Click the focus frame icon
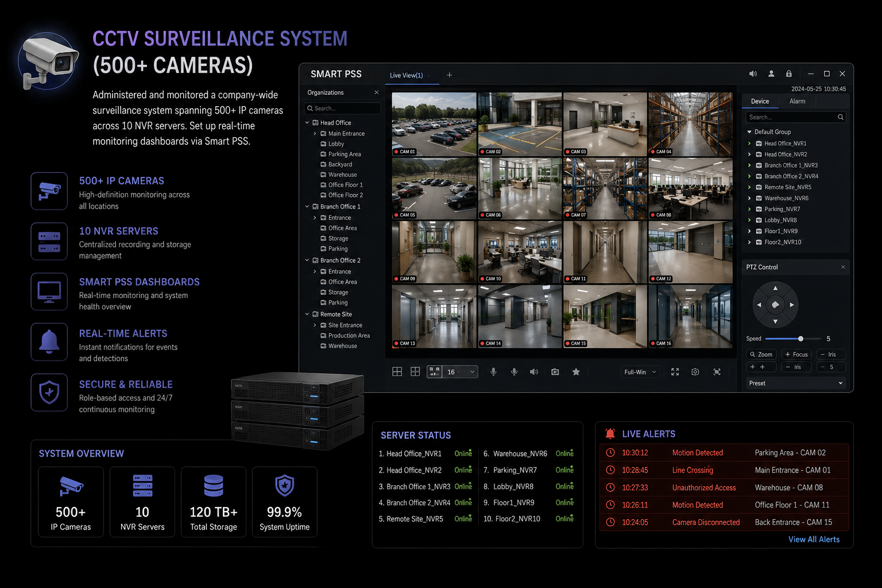This screenshot has width=882, height=588. pos(717,372)
